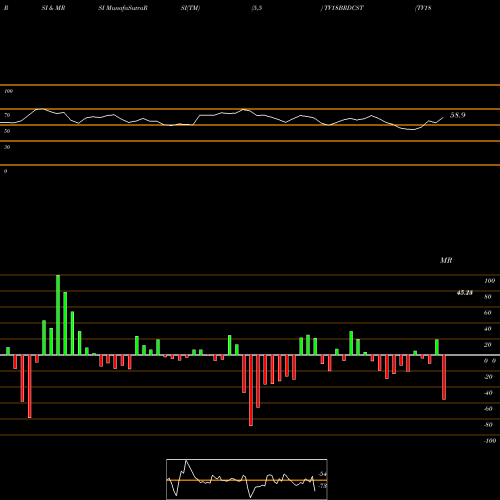Click the MR axis label 60
Screen dimensions: 500x500
click(x=488, y=313)
